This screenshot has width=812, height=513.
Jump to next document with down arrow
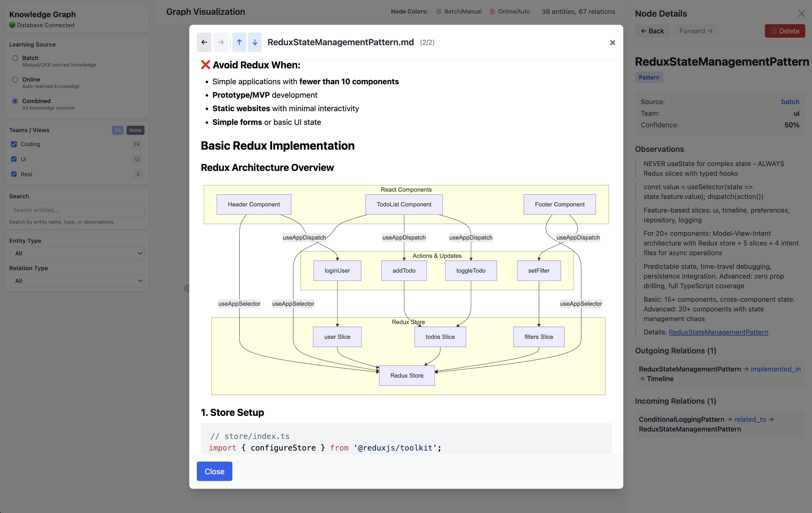255,42
